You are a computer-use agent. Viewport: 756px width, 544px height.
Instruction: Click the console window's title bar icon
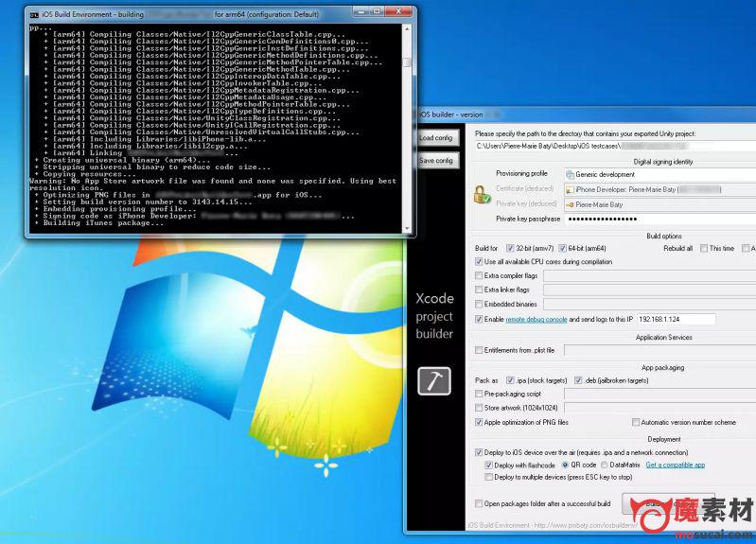point(34,14)
